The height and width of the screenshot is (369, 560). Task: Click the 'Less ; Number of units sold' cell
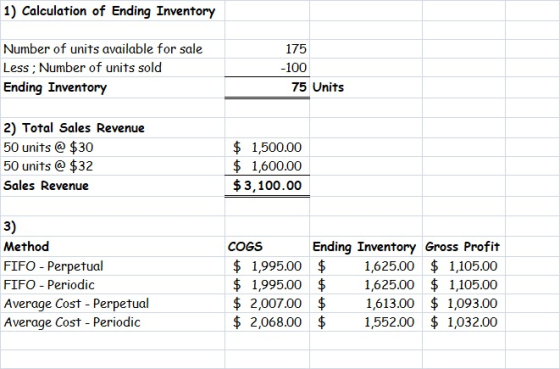point(112,68)
